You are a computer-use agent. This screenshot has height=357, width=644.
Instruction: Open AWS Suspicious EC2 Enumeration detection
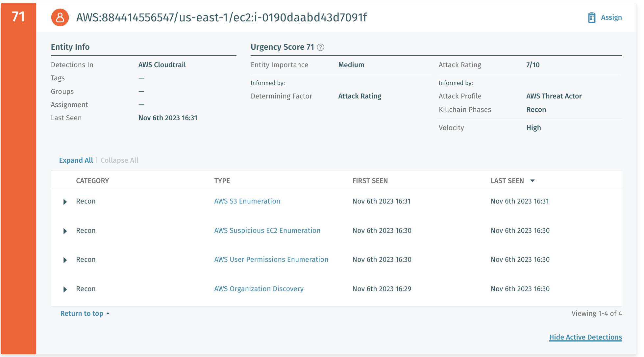[x=267, y=231]
